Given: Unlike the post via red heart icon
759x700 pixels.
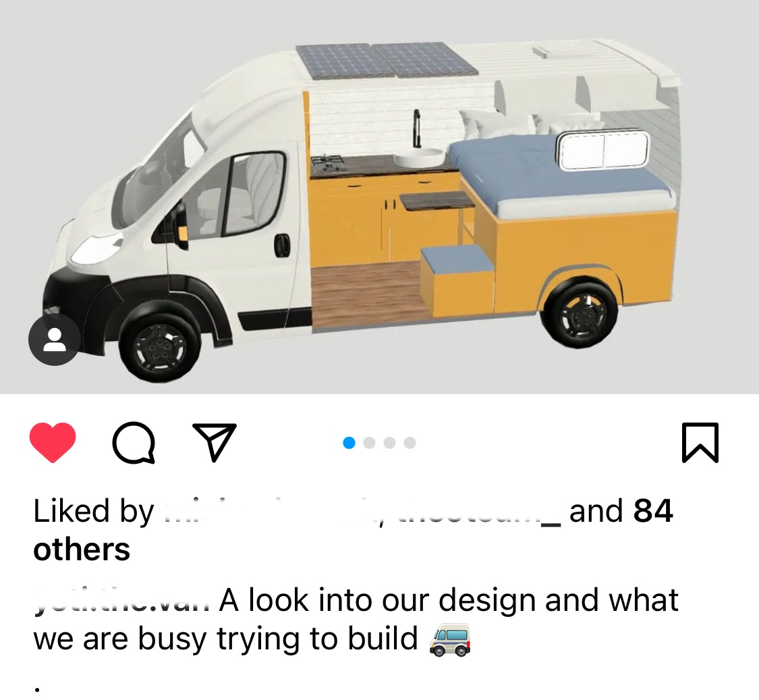Looking at the screenshot, I should [53, 442].
